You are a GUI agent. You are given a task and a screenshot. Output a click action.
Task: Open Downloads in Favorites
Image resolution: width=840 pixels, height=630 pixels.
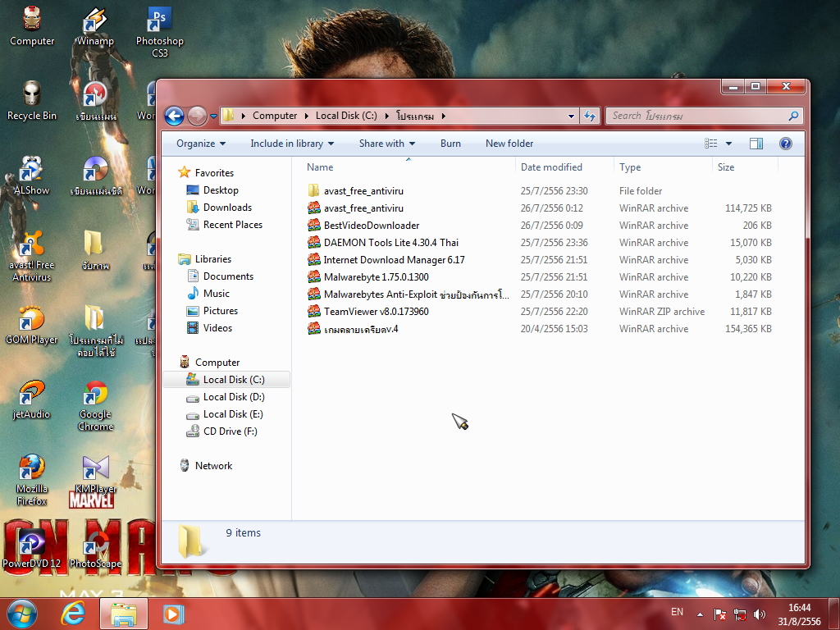[x=227, y=208]
